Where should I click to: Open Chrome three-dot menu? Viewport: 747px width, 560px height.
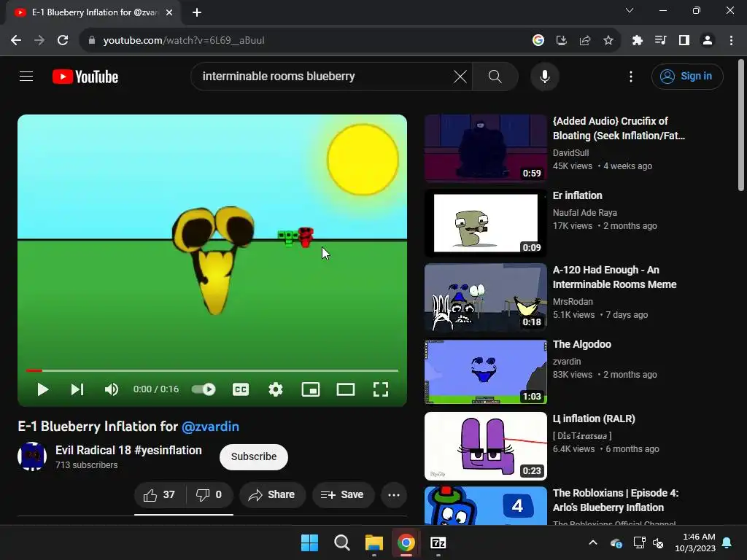[x=731, y=41]
